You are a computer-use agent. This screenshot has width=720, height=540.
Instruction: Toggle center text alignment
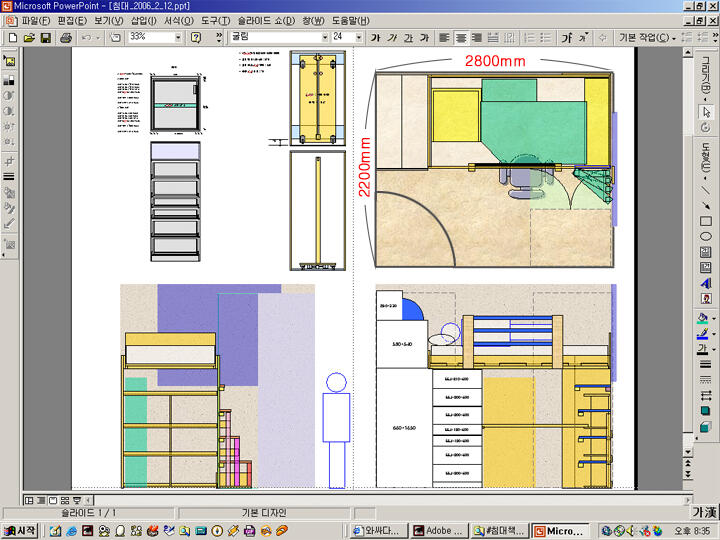[x=461, y=38]
